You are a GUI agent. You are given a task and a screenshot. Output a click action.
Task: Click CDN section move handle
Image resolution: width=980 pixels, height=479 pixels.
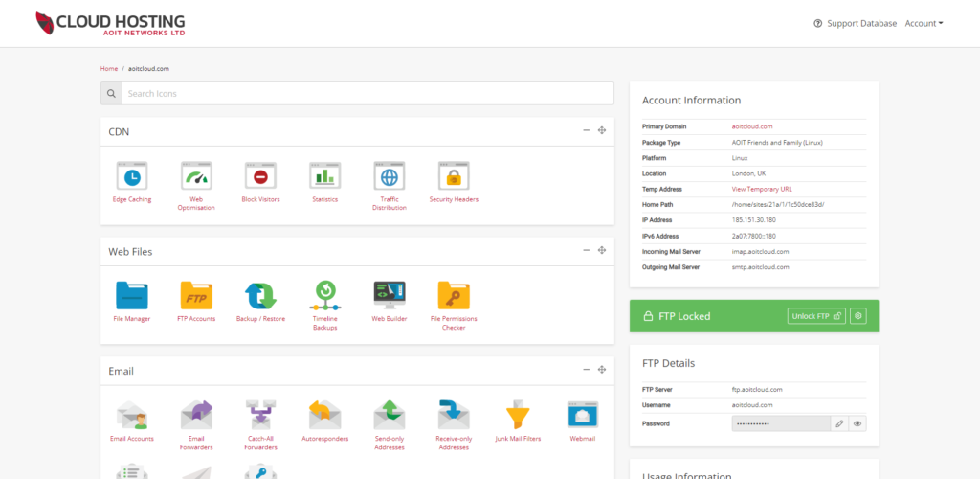click(x=602, y=130)
